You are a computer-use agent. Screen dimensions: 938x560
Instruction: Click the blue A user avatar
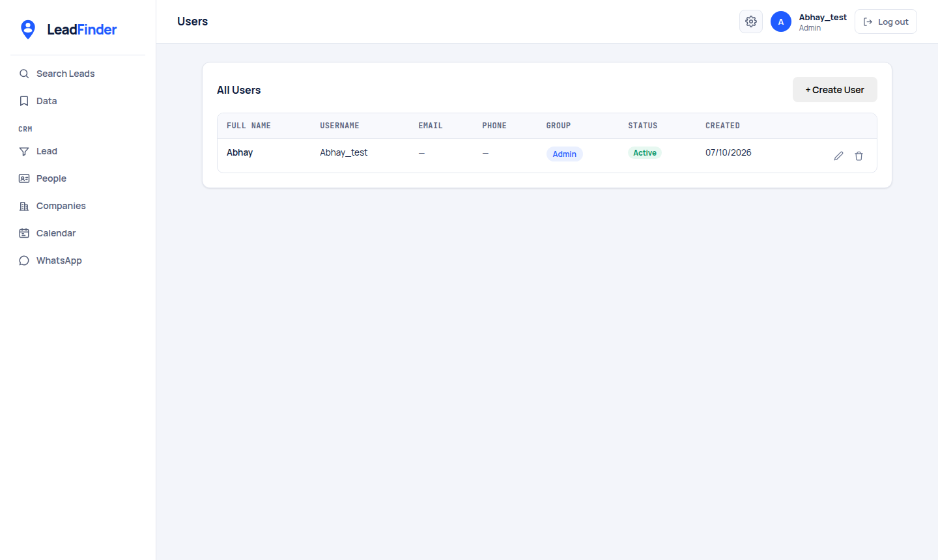pos(781,21)
